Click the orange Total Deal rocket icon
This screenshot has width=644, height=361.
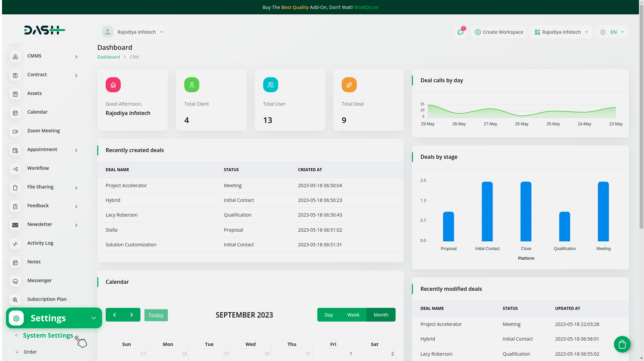349,85
